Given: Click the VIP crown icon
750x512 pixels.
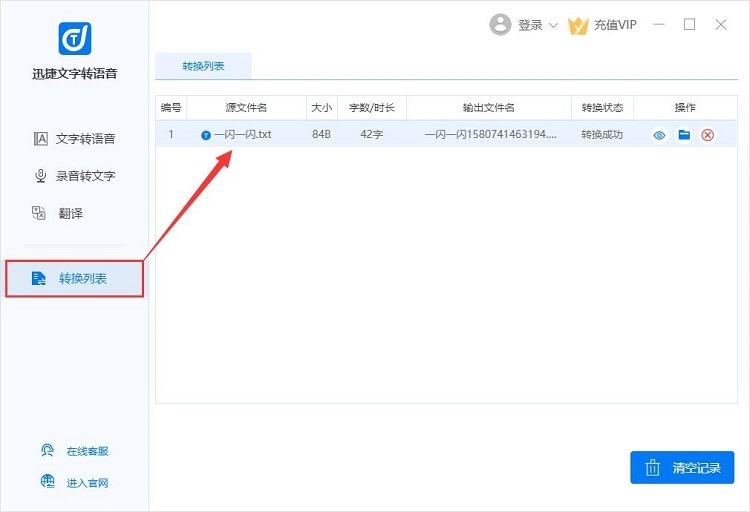Looking at the screenshot, I should pos(578,25).
